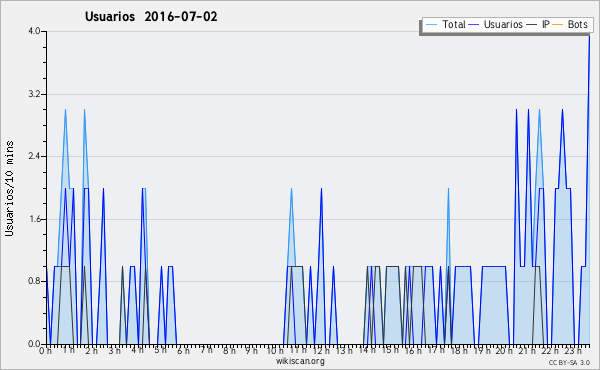Click the chart title 'Usuarios 2016-07-02'
Image resolution: width=600 pixels, height=370 pixels.
pos(151,17)
